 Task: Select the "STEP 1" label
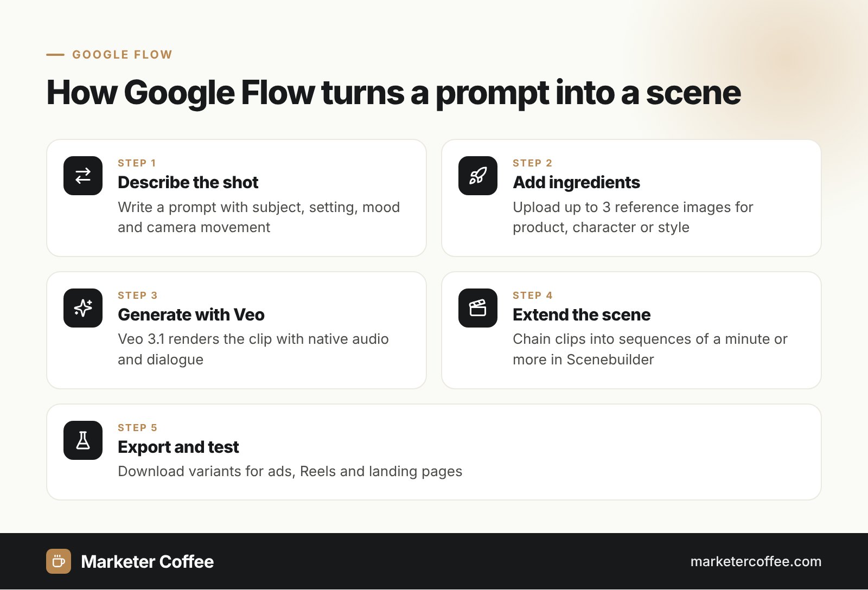pos(137,163)
